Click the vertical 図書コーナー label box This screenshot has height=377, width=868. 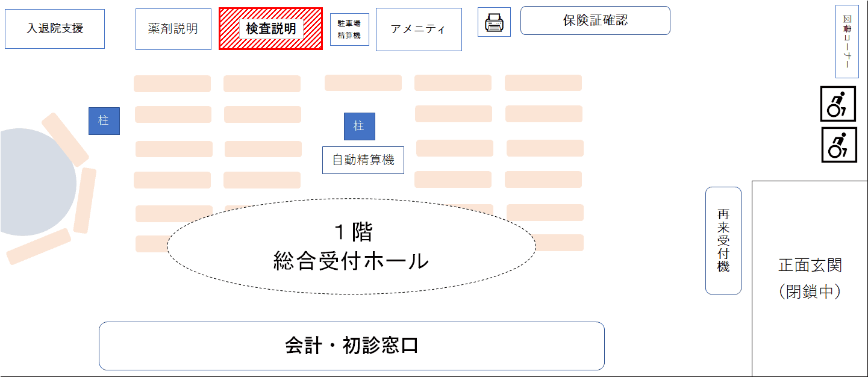(847, 42)
